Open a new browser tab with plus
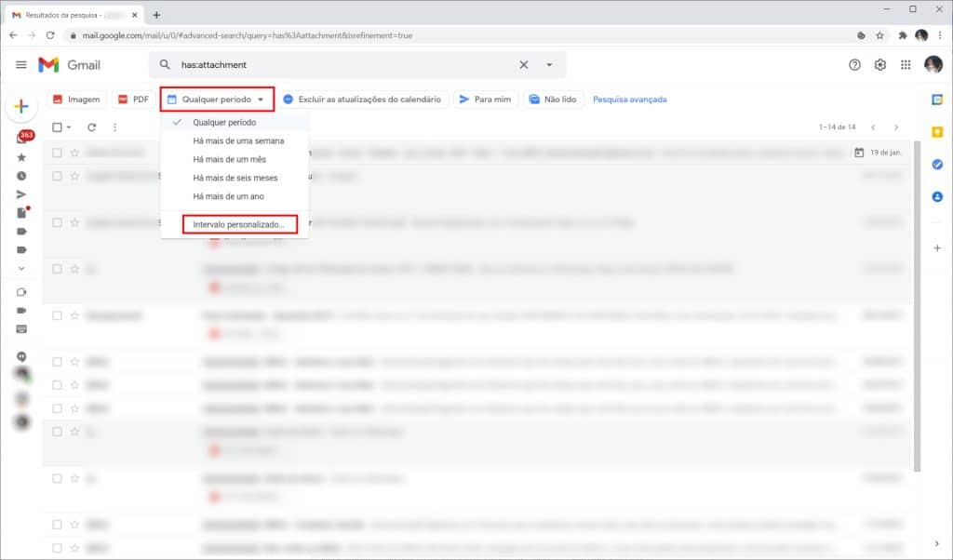953x560 pixels. (x=156, y=15)
